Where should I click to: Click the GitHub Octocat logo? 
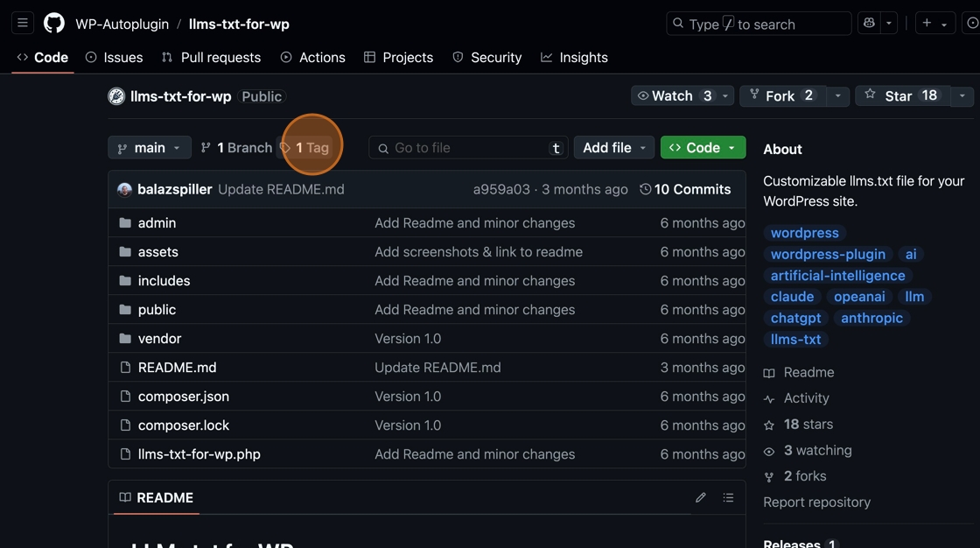click(53, 24)
